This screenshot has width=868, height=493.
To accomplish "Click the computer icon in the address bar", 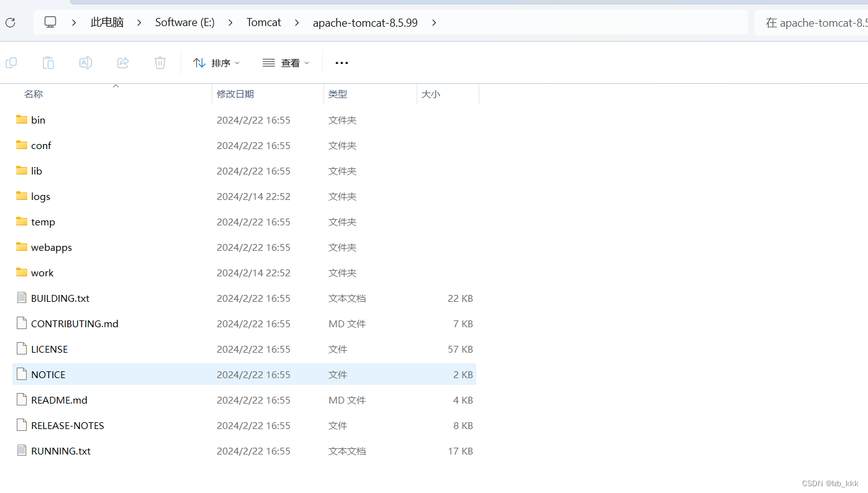I will [50, 22].
